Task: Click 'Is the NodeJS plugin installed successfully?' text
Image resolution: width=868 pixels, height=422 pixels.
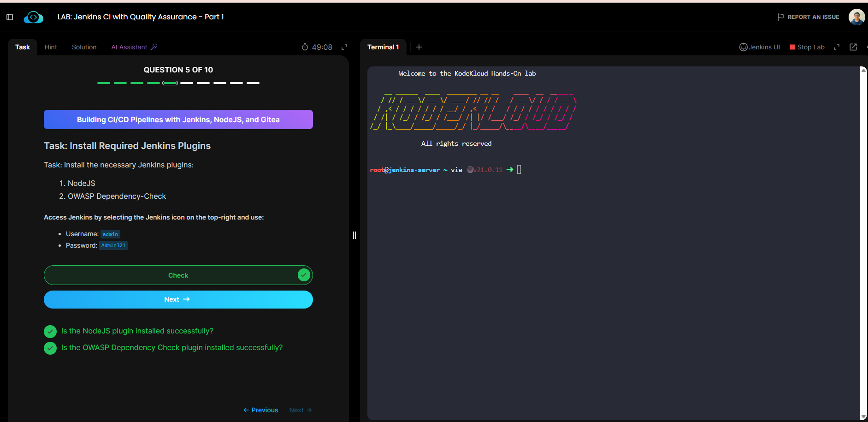Action: (x=137, y=331)
